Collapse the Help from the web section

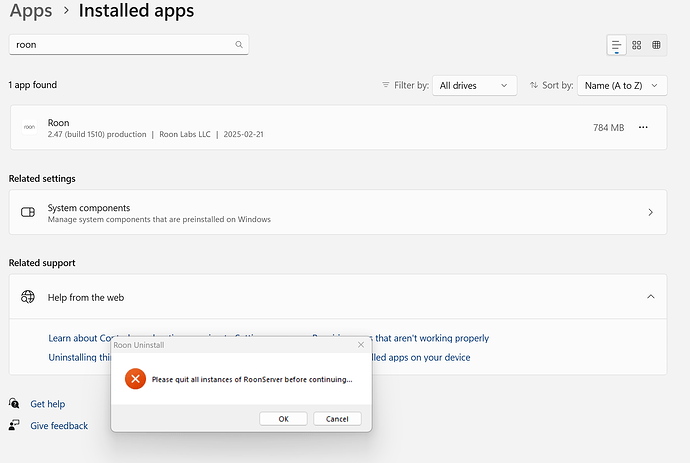650,297
